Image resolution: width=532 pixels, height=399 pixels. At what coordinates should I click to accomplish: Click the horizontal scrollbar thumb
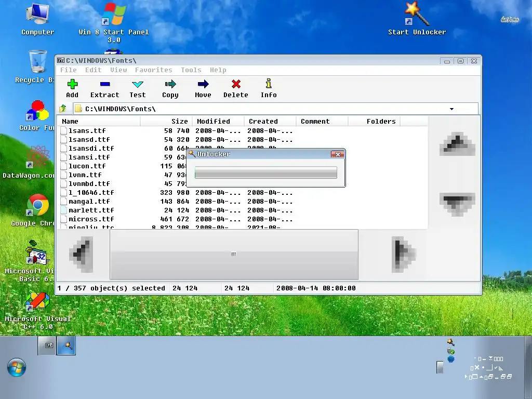click(234, 255)
